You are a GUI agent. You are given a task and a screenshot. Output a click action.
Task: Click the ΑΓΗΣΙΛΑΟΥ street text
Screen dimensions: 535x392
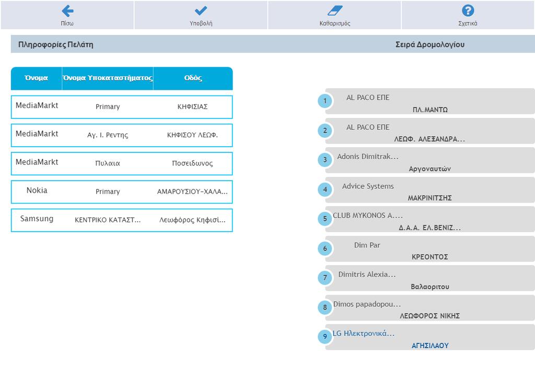430,346
